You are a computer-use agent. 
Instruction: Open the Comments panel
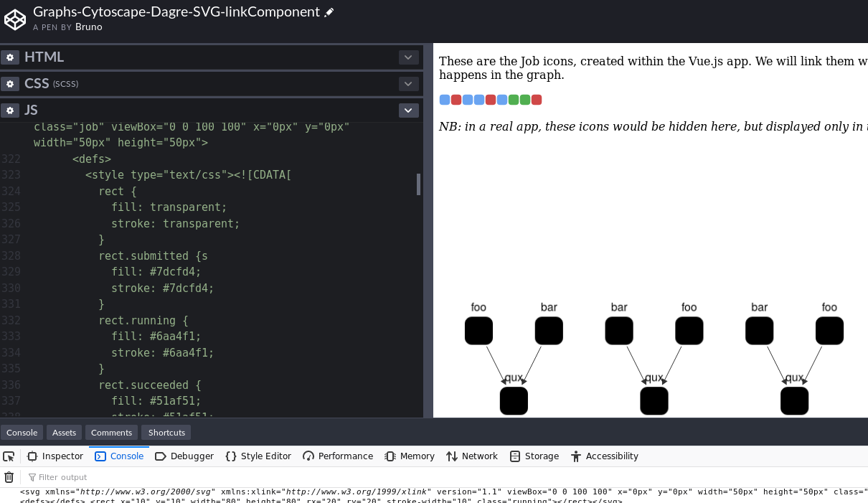(111, 432)
